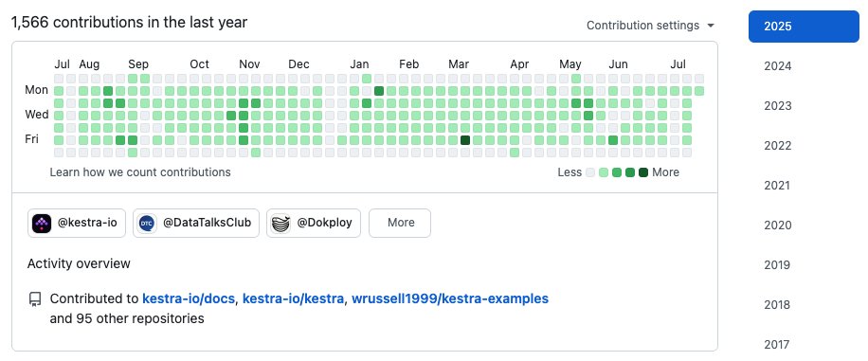Click the Dokploy logo icon
This screenshot has width=868, height=361.
[280, 223]
